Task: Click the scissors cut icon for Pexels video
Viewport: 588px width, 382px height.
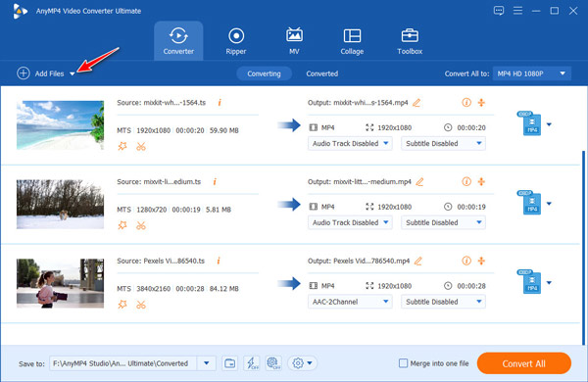Action: coord(141,305)
